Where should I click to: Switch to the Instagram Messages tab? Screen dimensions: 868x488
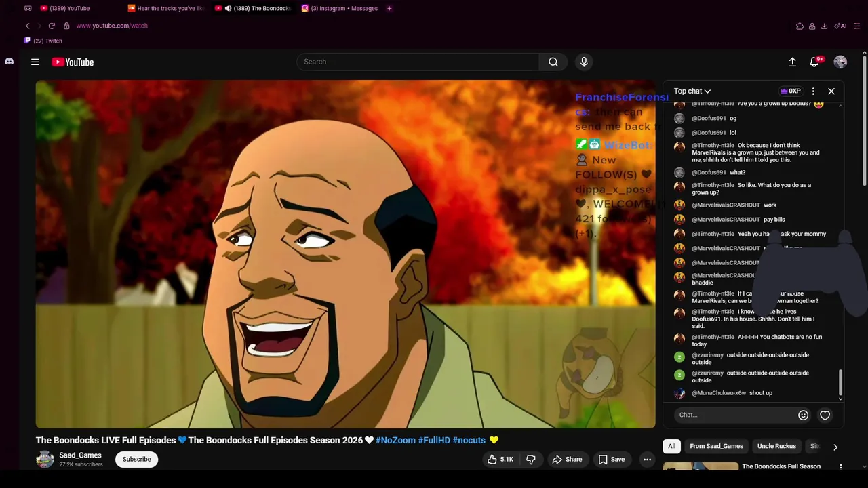point(340,8)
